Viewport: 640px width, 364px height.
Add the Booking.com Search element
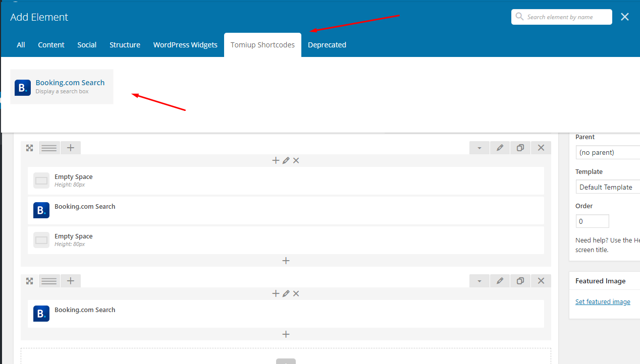[62, 87]
